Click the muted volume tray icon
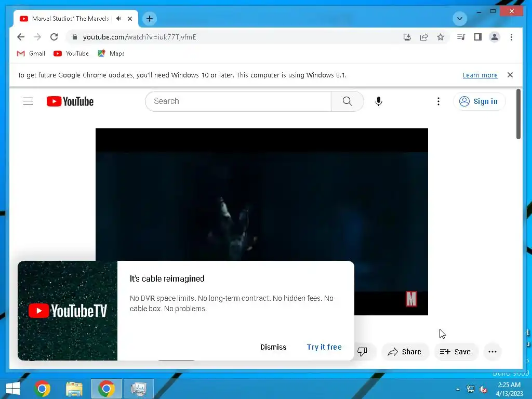Image resolution: width=532 pixels, height=399 pixels. click(x=483, y=389)
